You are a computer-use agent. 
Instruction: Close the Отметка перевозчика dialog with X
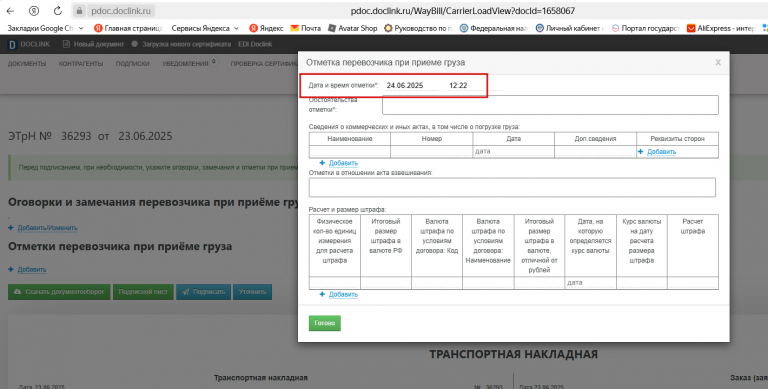pyautogui.click(x=718, y=62)
